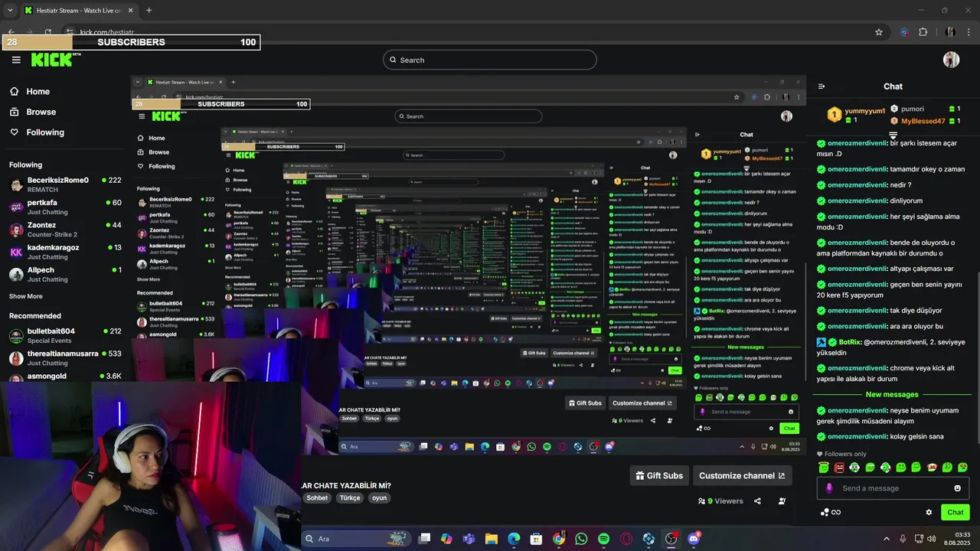Open task view on the taskbar
Image resolution: width=980 pixels, height=551 pixels.
(x=424, y=539)
